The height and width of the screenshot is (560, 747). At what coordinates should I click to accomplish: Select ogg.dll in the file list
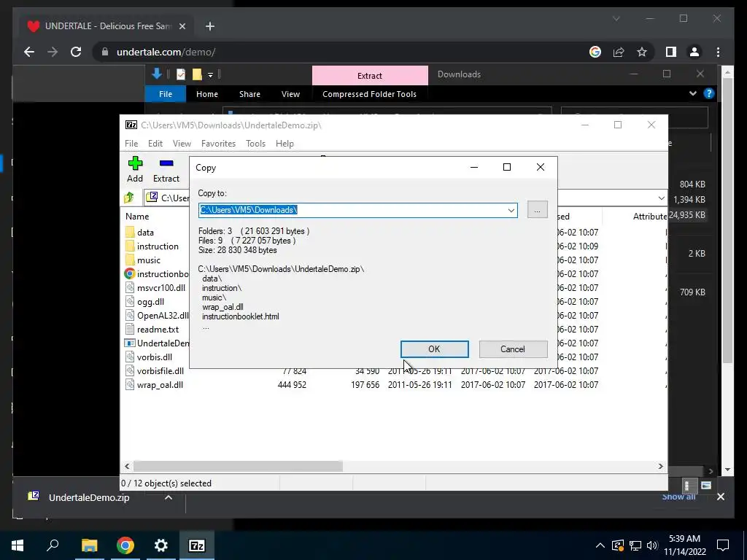tap(150, 301)
